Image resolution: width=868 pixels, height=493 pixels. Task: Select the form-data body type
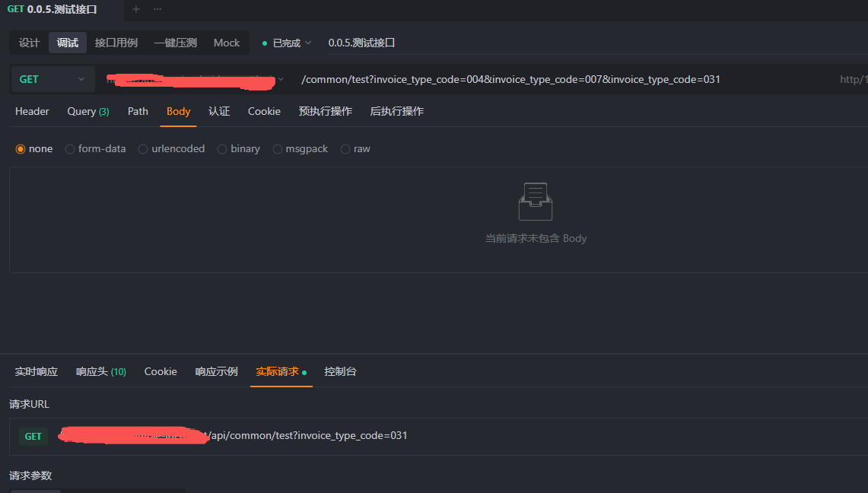[69, 148]
